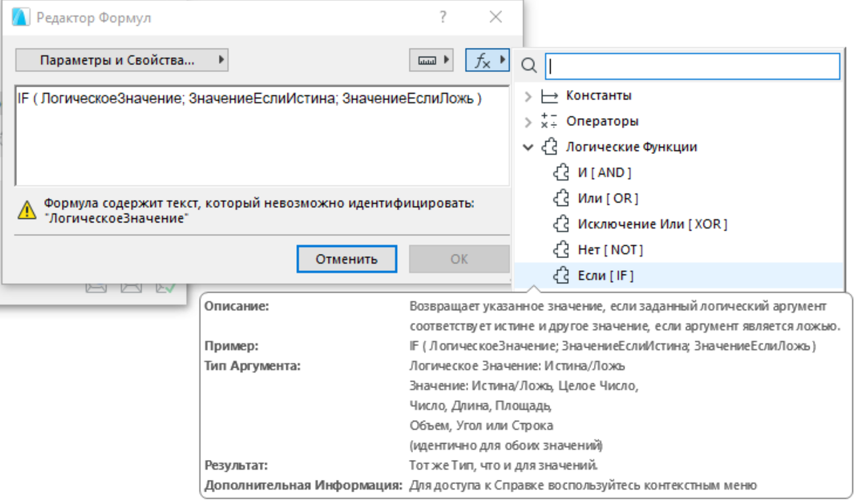This screenshot has width=854, height=504.
Task: Click the magnifier search icon
Action: [x=529, y=65]
